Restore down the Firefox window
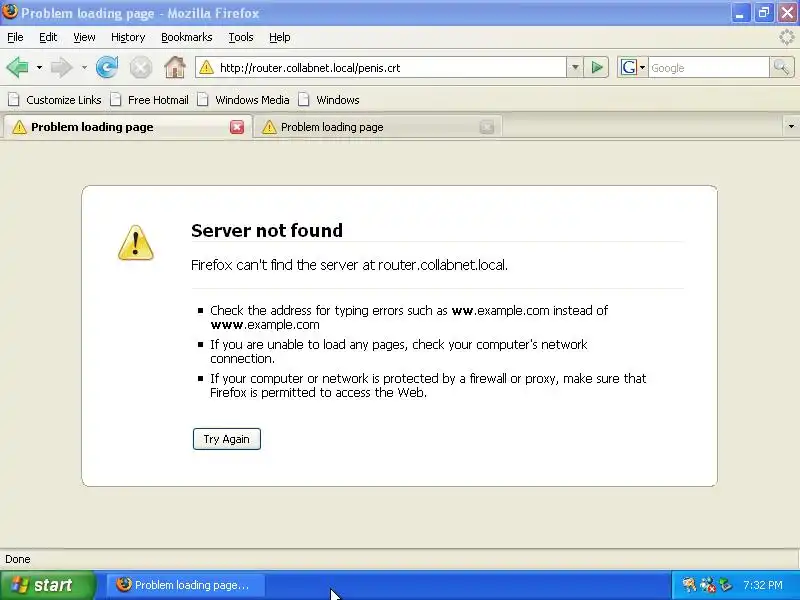Viewport: 800px width, 600px height. click(763, 13)
